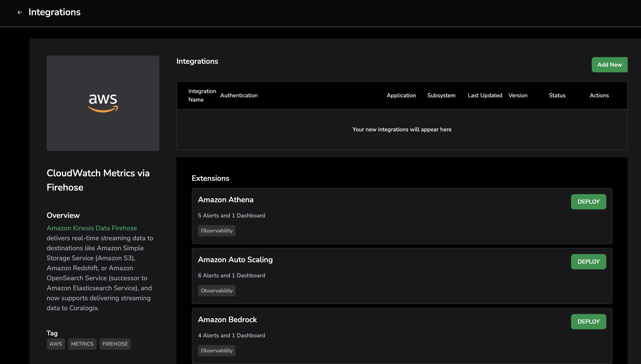
Task: Select the FIREHOSE tag
Action: click(x=115, y=344)
